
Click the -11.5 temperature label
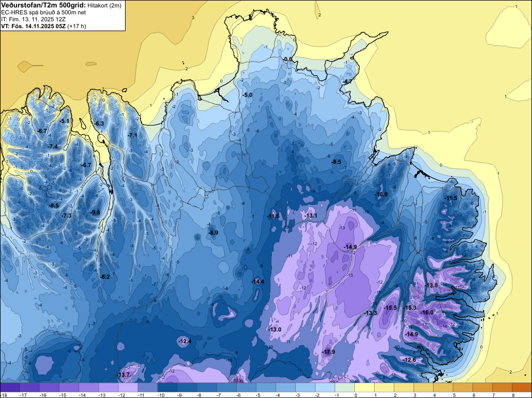coord(451,198)
